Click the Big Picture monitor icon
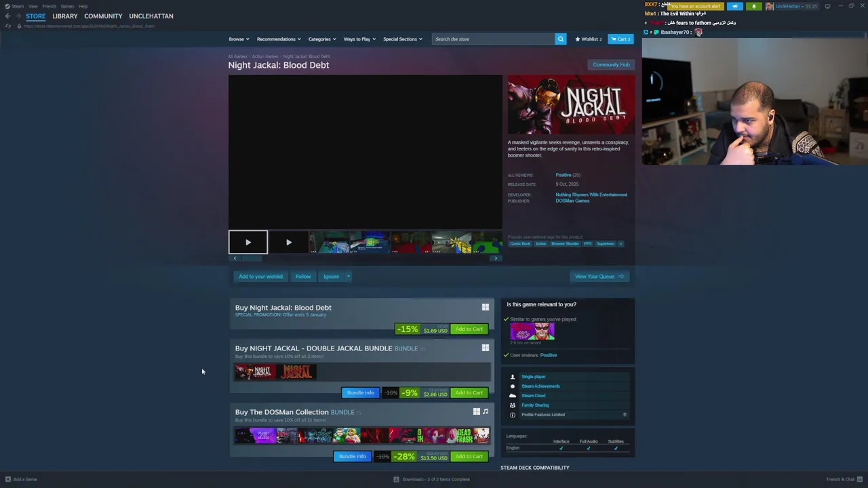Viewport: 868px width, 488px height. 827,6
